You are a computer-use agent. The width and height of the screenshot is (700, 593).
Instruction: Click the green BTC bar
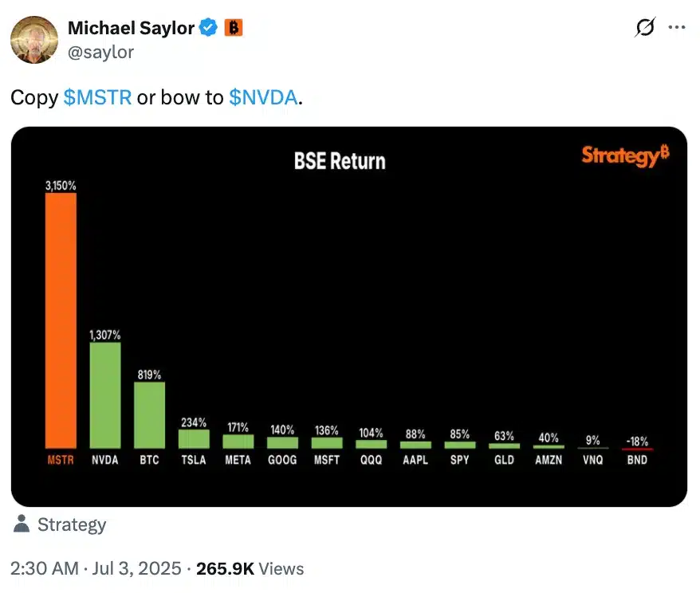tap(149, 415)
